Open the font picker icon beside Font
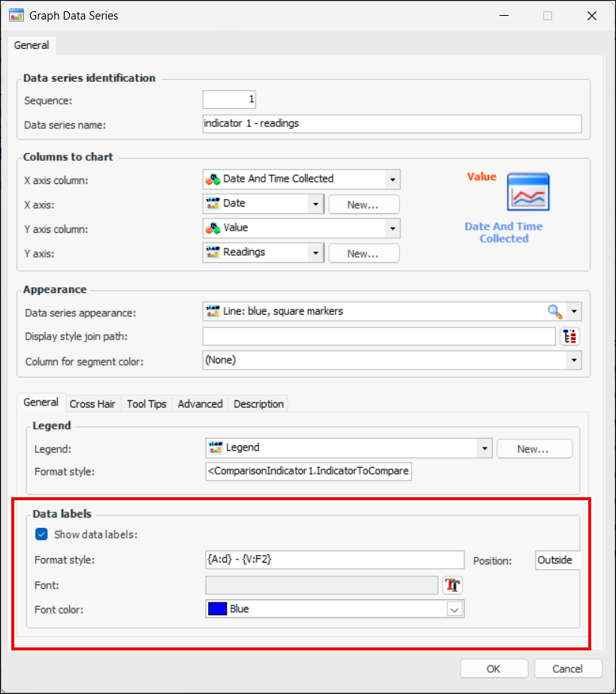Image resolution: width=616 pixels, height=694 pixels. point(453,585)
